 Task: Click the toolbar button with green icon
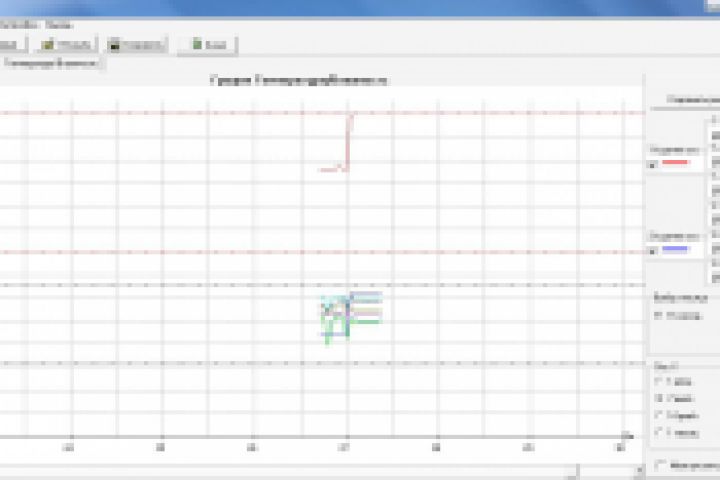coord(208,45)
